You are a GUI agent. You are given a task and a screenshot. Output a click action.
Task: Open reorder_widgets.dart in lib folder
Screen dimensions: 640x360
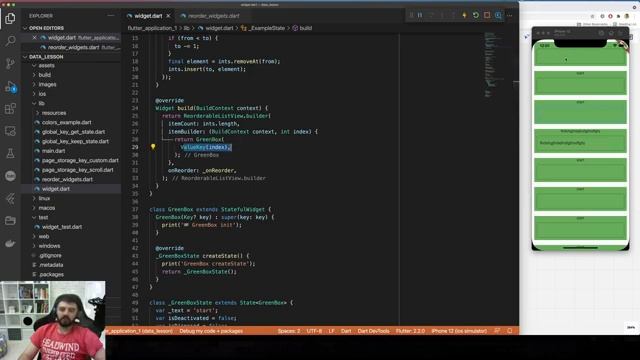[67, 180]
